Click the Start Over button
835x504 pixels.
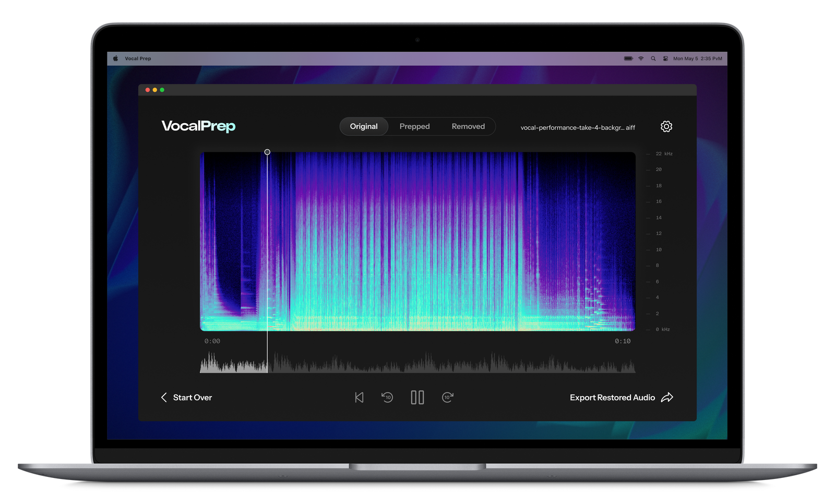point(186,398)
